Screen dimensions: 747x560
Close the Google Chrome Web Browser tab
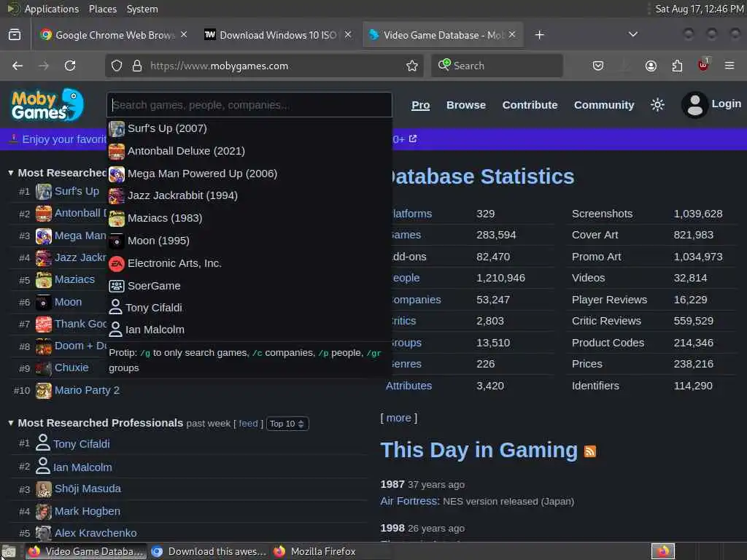coord(183,35)
